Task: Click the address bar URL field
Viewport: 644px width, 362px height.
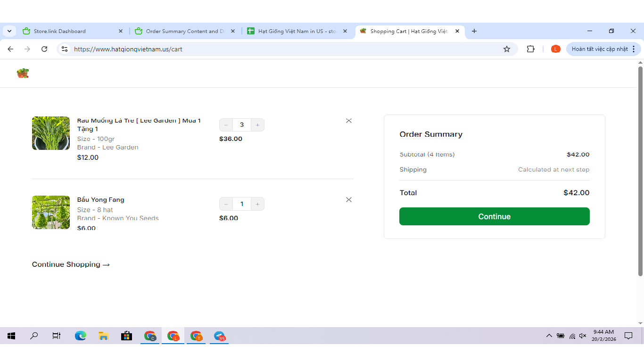Action: [x=283, y=49]
